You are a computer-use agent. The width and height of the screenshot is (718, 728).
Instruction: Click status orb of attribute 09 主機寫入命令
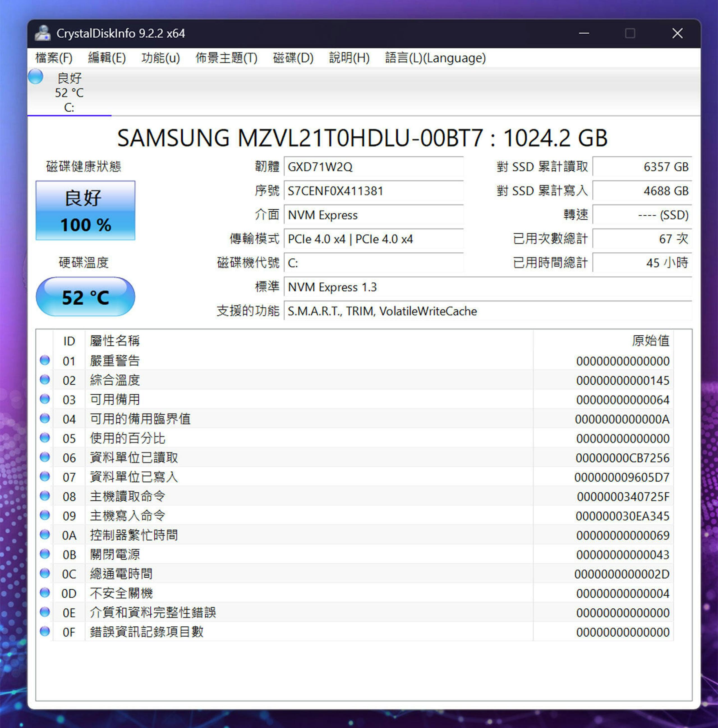click(x=45, y=515)
